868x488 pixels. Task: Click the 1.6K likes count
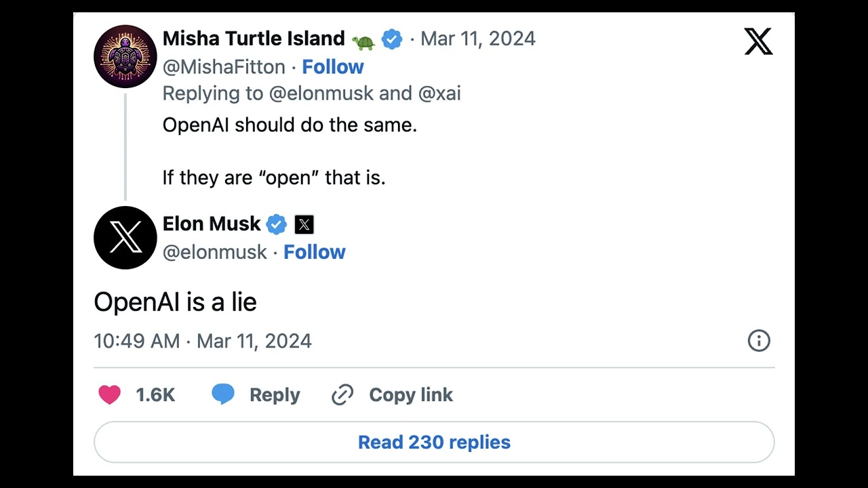155,395
